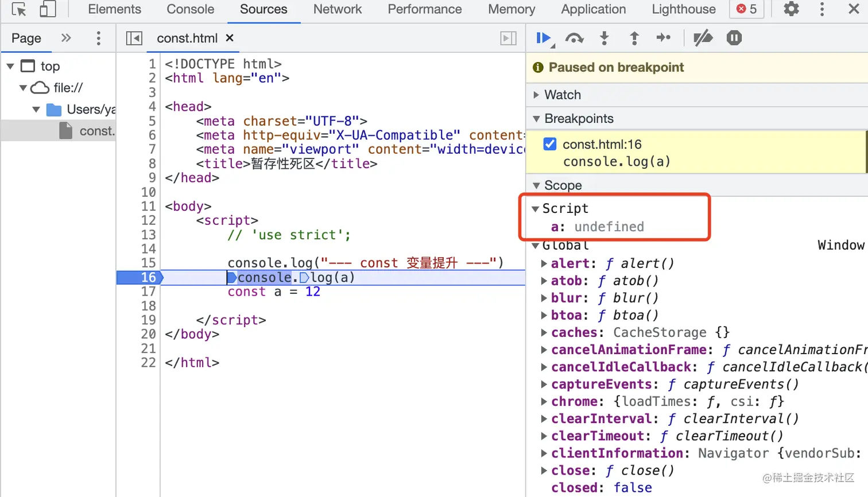Collapse the Script scope group

(535, 209)
